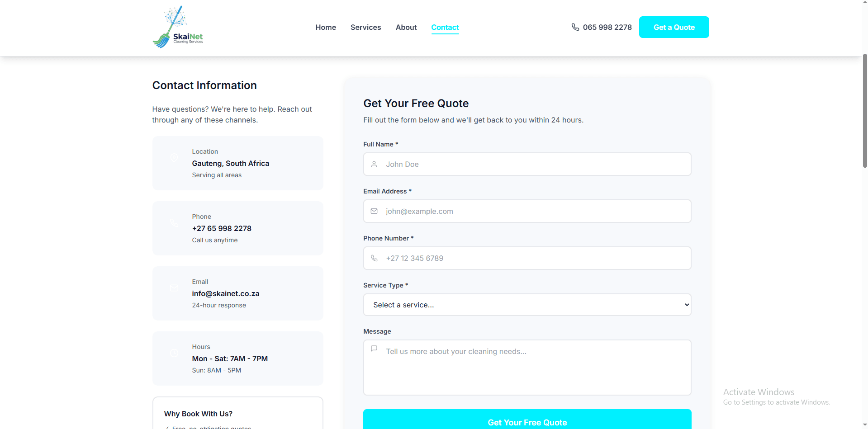Click the envelope icon in Email Address field
Image resolution: width=868 pixels, height=429 pixels.
[x=374, y=211]
